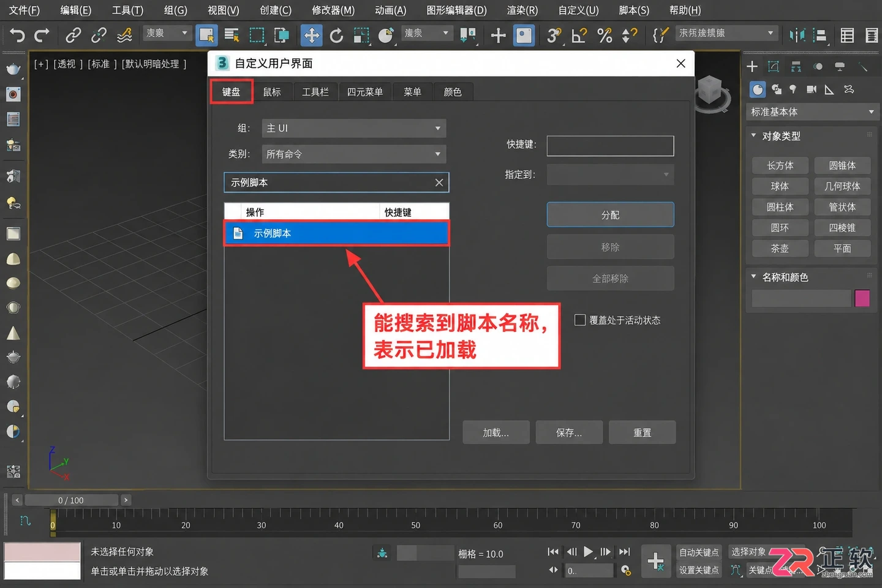This screenshot has height=588, width=882.
Task: Click the 分配 button
Action: 611,214
